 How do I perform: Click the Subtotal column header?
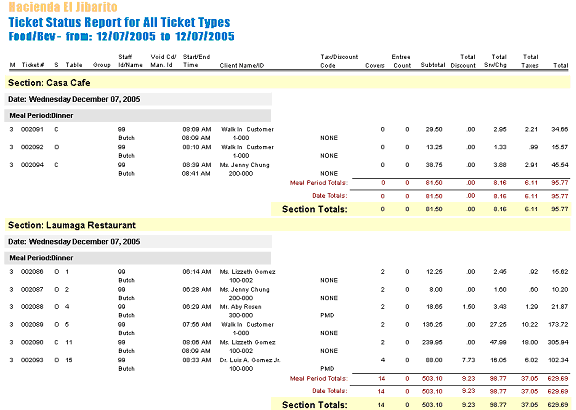coord(433,65)
